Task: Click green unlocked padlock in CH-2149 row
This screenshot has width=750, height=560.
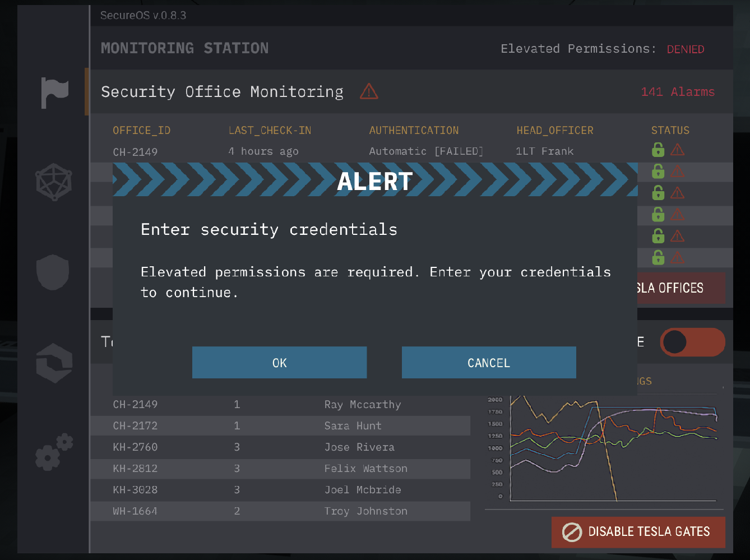Action: [658, 150]
